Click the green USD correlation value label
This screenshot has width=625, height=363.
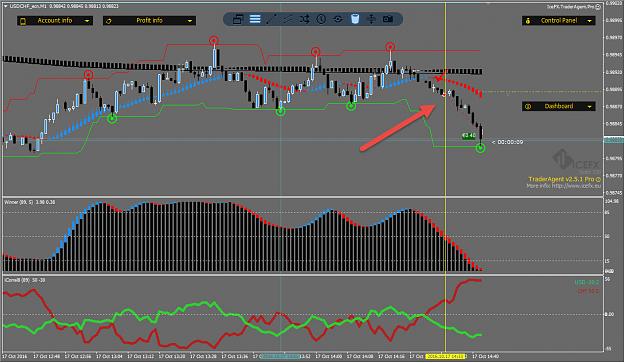click(586, 283)
